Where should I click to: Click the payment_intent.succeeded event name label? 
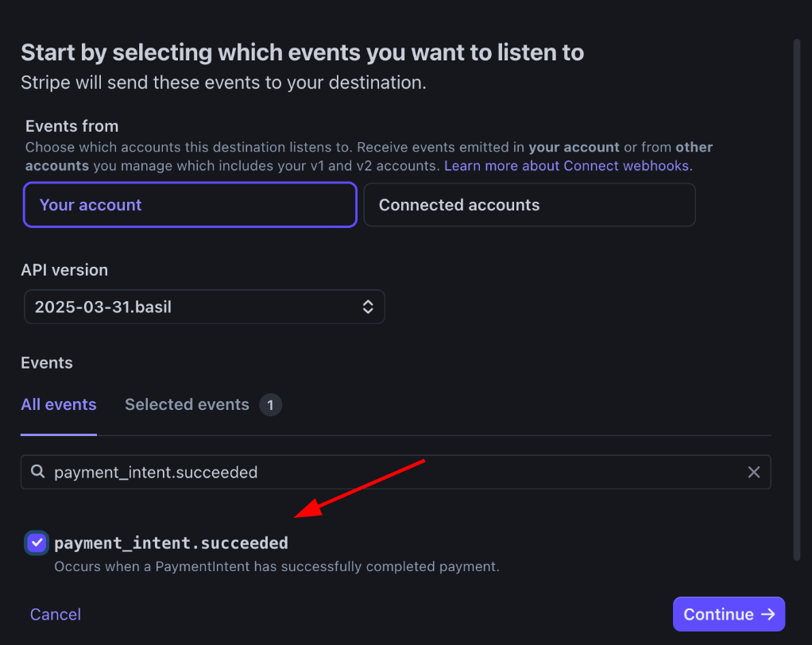tap(171, 543)
